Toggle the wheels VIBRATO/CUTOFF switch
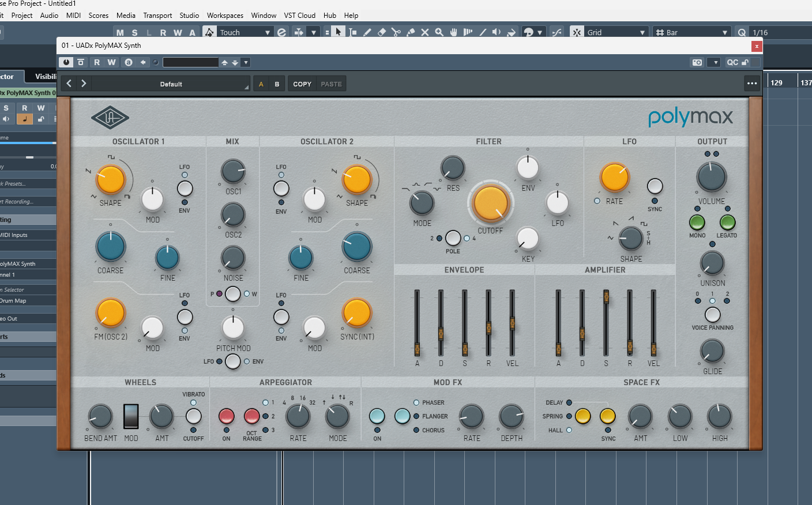Viewport: 812px width, 505px height. coord(193,416)
